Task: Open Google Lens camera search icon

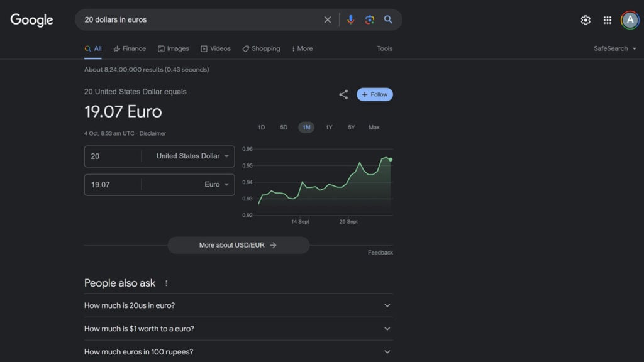Action: coord(369,19)
